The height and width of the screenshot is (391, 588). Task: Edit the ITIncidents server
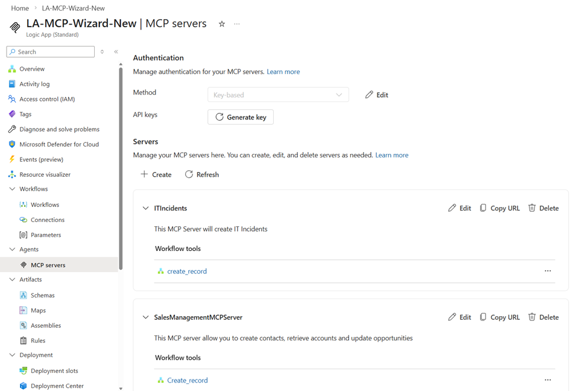460,208
